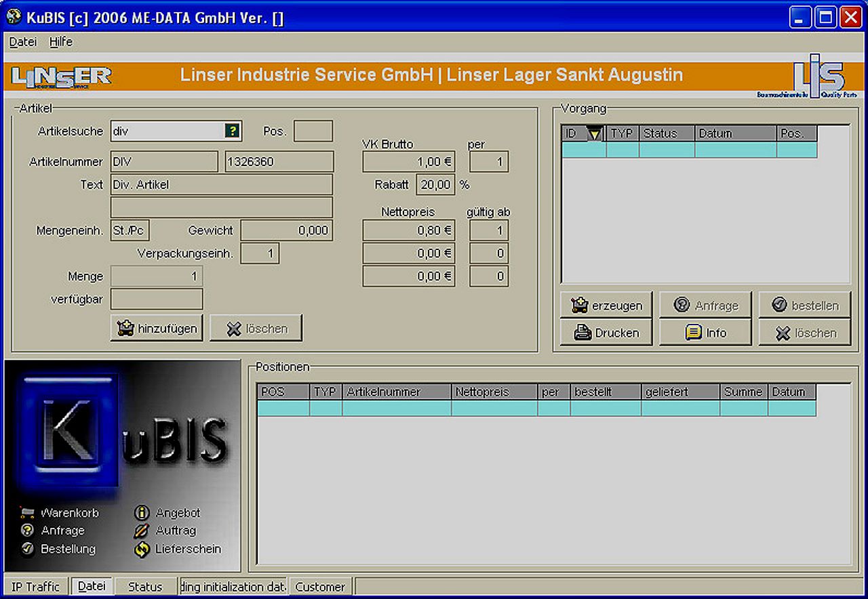Image resolution: width=868 pixels, height=599 pixels.
Task: Click the Mengeneinh. field showing St./Pc
Action: coord(130,230)
